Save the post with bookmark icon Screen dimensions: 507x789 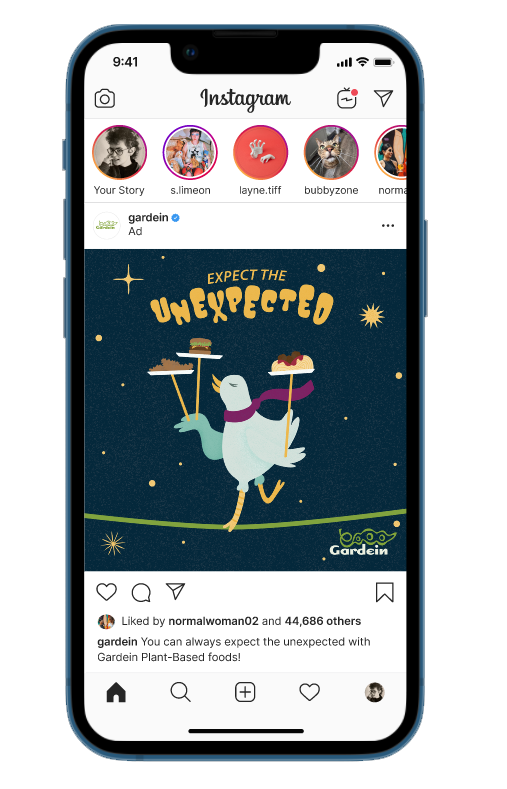(385, 592)
